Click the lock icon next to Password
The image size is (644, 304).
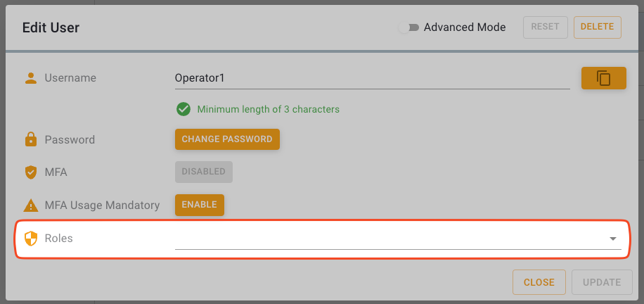[30, 139]
